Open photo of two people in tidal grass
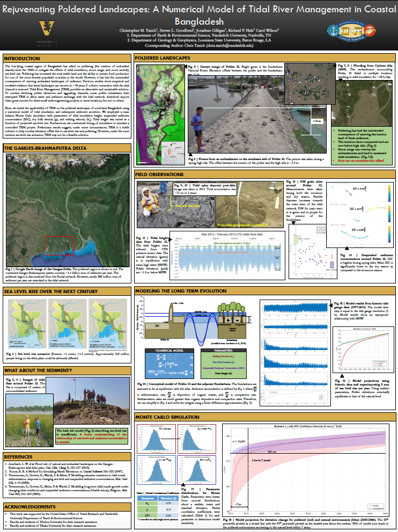Viewport: 398px width, 532px height. [x=30, y=420]
